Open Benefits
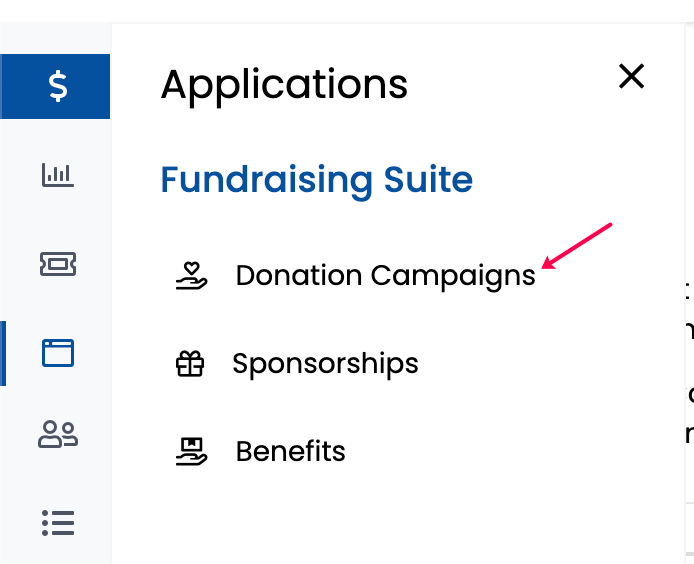The height and width of the screenshot is (564, 694). click(x=290, y=452)
